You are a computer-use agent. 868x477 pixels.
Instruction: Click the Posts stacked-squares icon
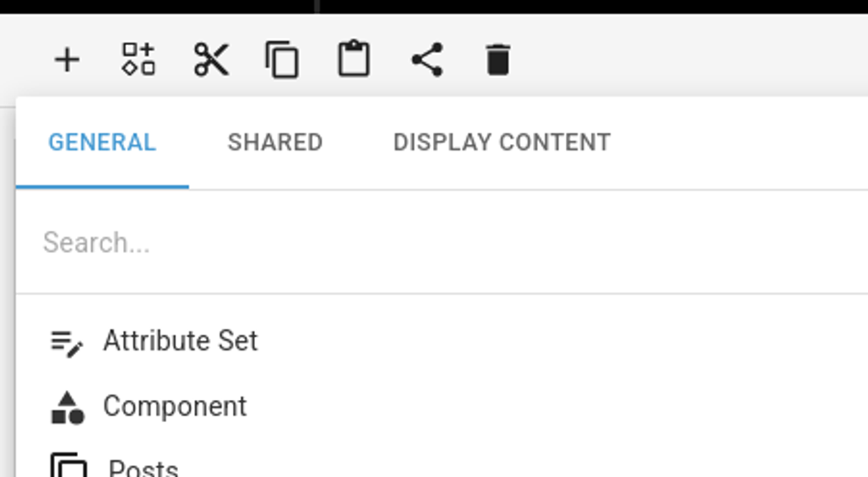(x=68, y=466)
